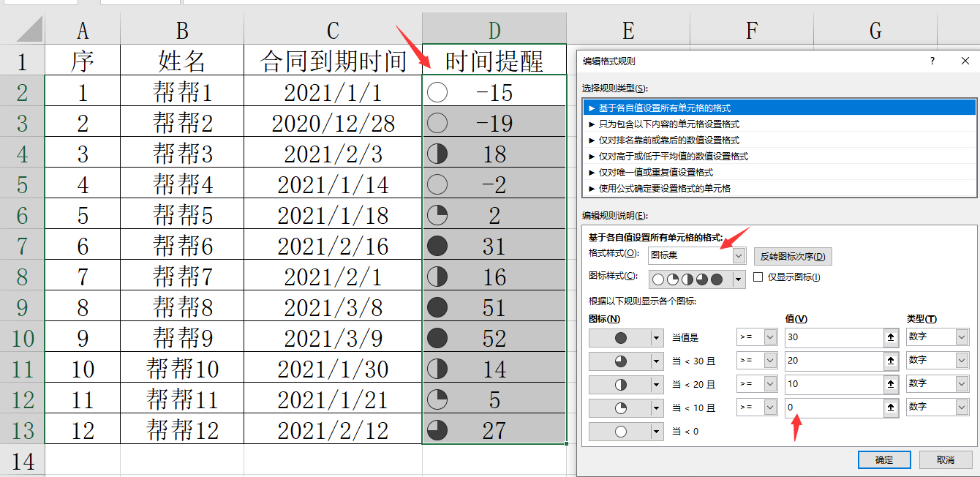Open the 格式样式 dropdown showing 图标集

tap(739, 256)
